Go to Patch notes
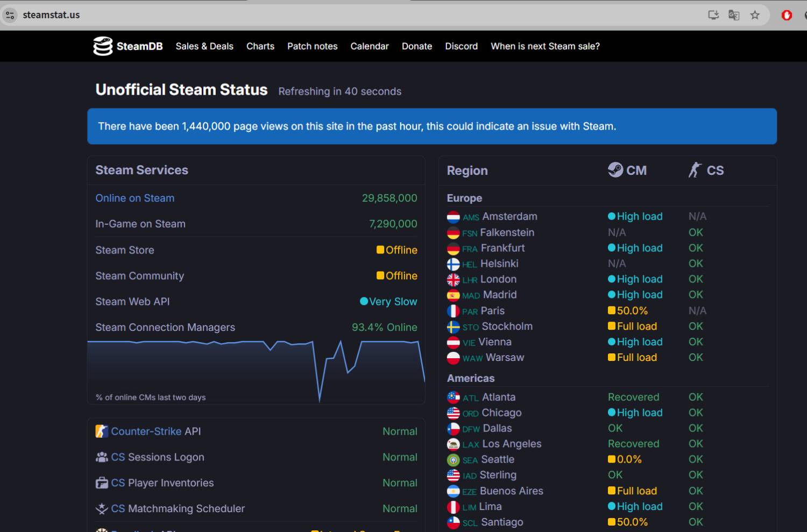 [312, 46]
